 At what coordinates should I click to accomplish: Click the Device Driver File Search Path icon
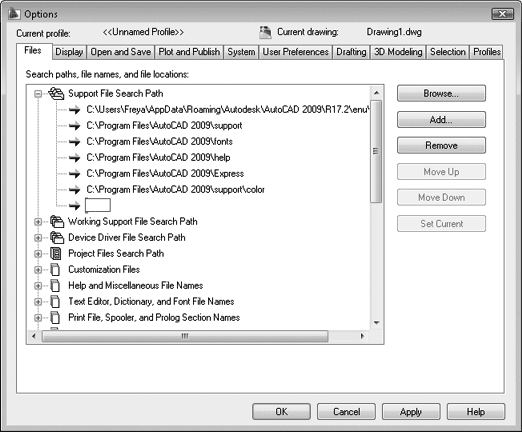pyautogui.click(x=57, y=237)
